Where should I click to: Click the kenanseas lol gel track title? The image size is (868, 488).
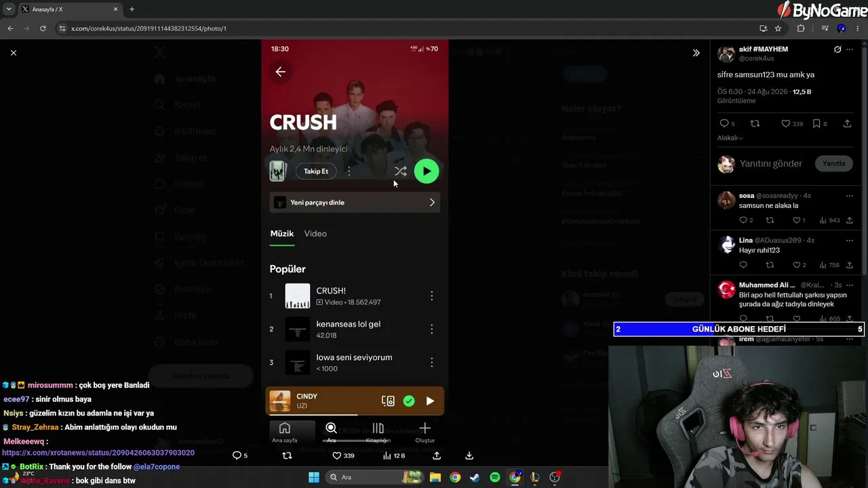(x=349, y=324)
